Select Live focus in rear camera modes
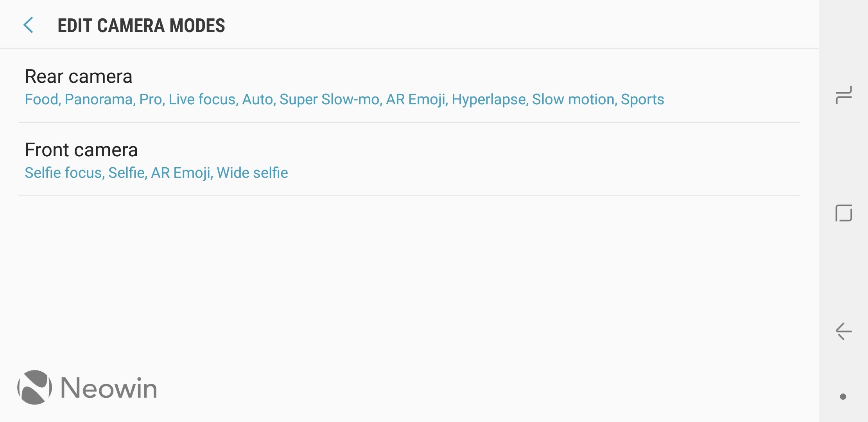This screenshot has height=422, width=868. (202, 99)
